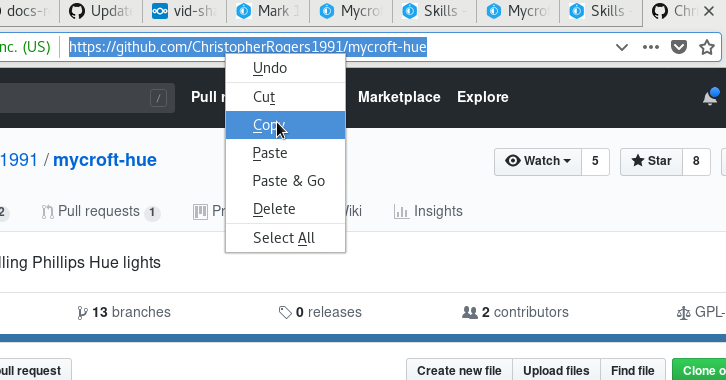Click the Insights bar graph icon
726x380 pixels.
coord(401,212)
